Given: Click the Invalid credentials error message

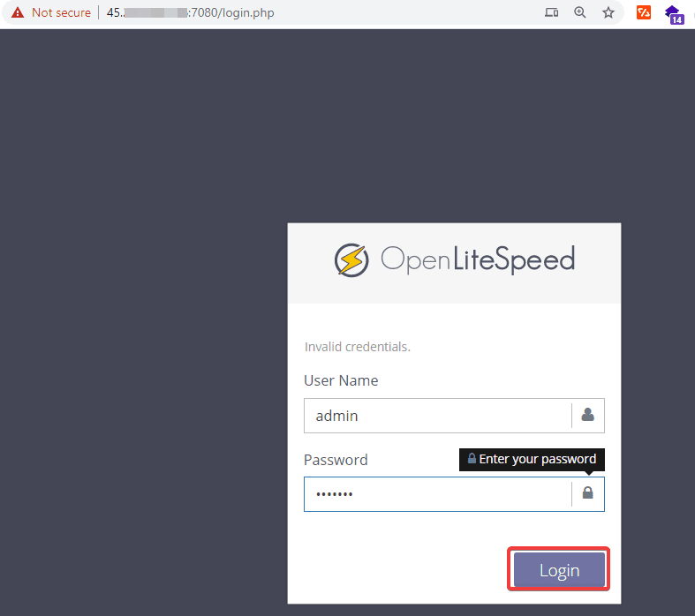Looking at the screenshot, I should [x=357, y=347].
